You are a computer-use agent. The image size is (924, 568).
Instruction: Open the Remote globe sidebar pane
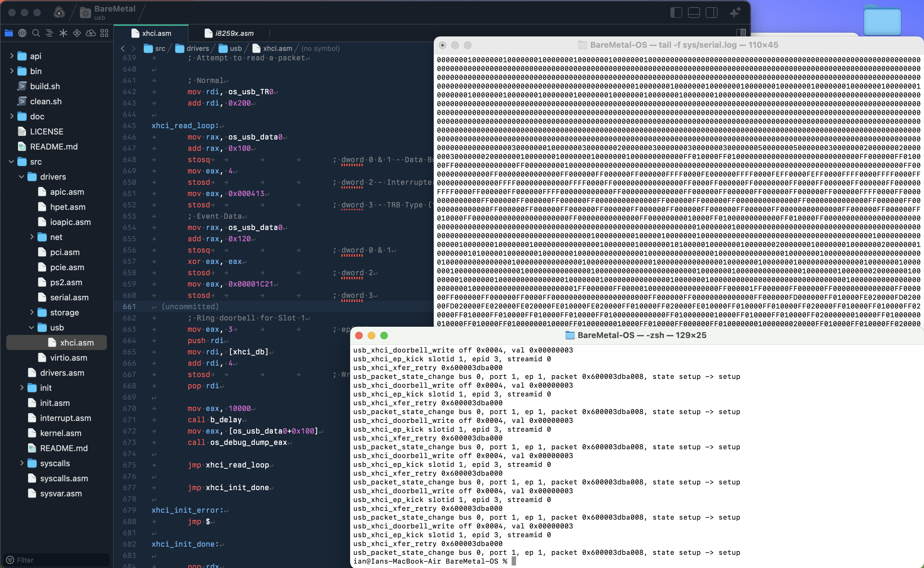23,33
